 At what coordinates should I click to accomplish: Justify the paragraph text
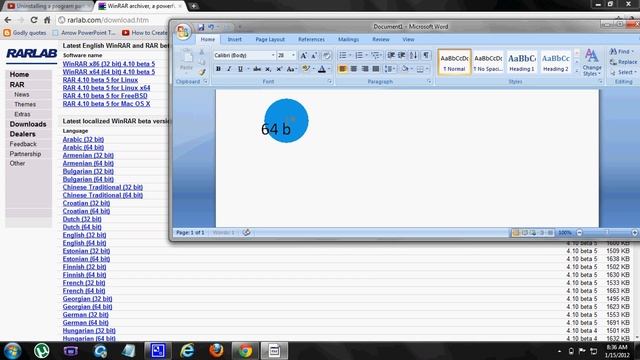point(376,69)
